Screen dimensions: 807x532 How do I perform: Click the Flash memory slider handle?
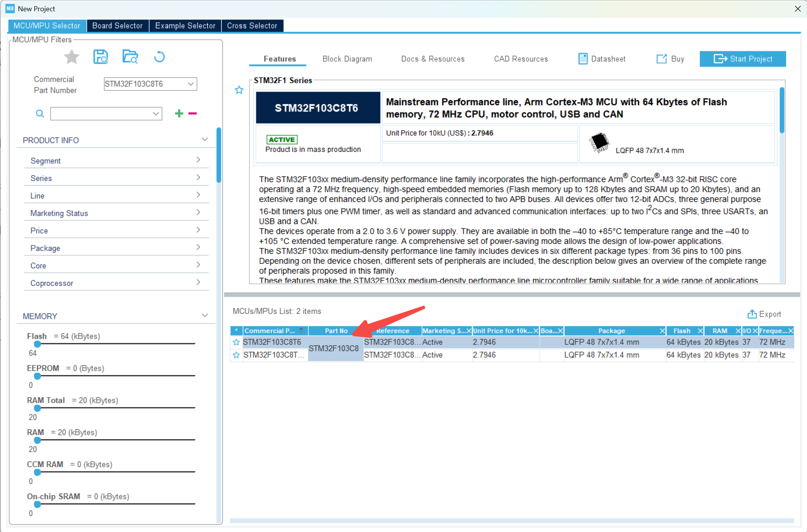pyautogui.click(x=37, y=344)
